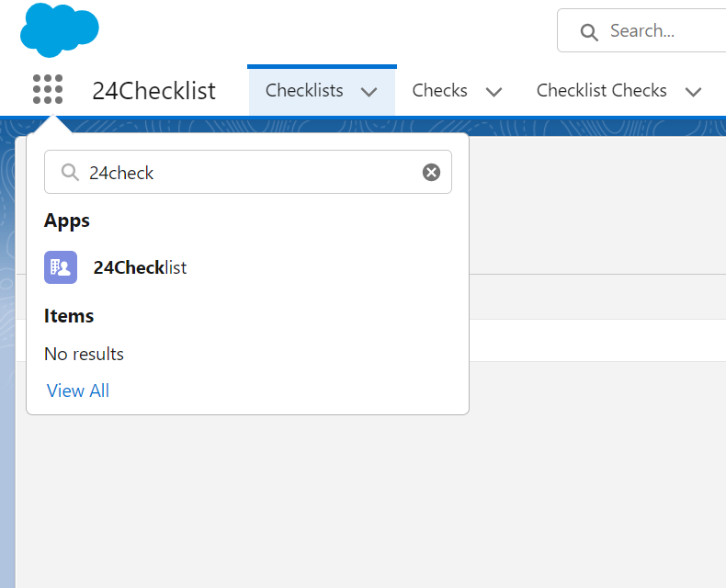Click the 24Checklist app title in navbar
Viewport: 726px width, 588px height.
tap(153, 91)
